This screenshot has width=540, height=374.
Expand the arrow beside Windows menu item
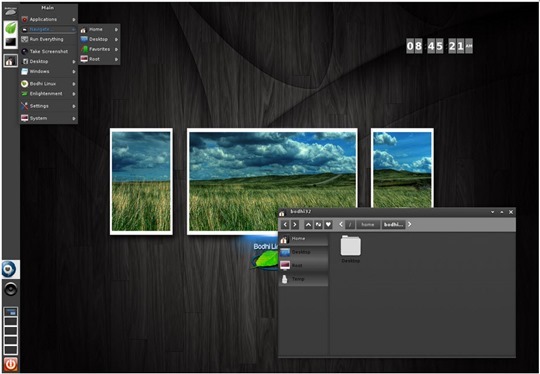point(74,72)
